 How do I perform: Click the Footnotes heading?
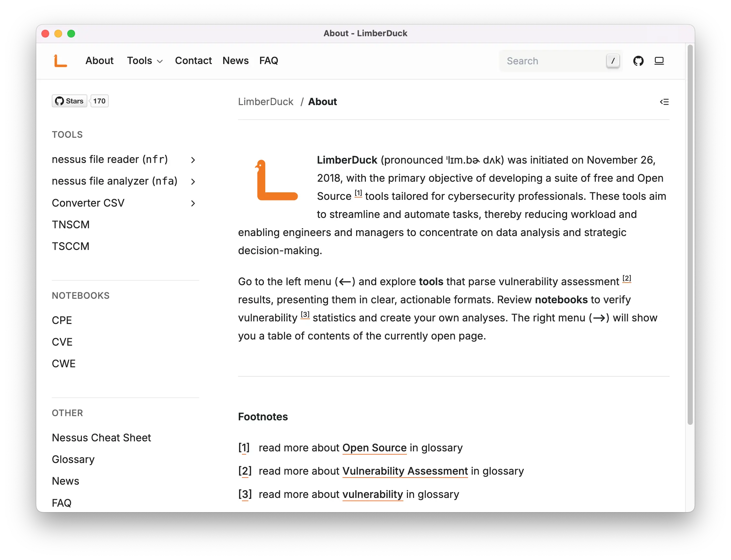263,417
